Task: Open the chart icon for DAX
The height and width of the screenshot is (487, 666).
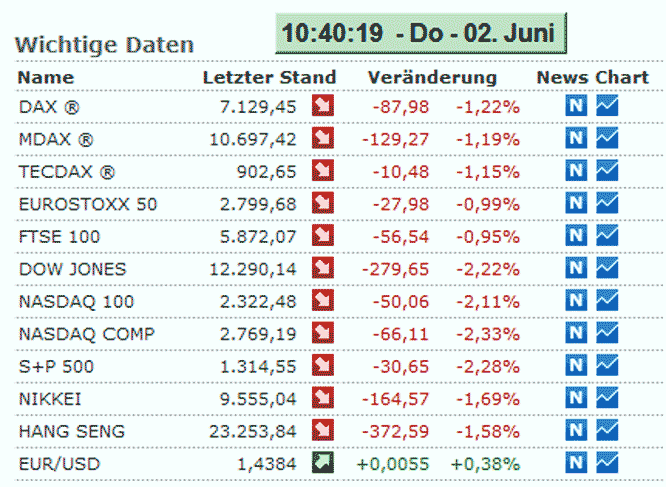Action: coord(607,106)
